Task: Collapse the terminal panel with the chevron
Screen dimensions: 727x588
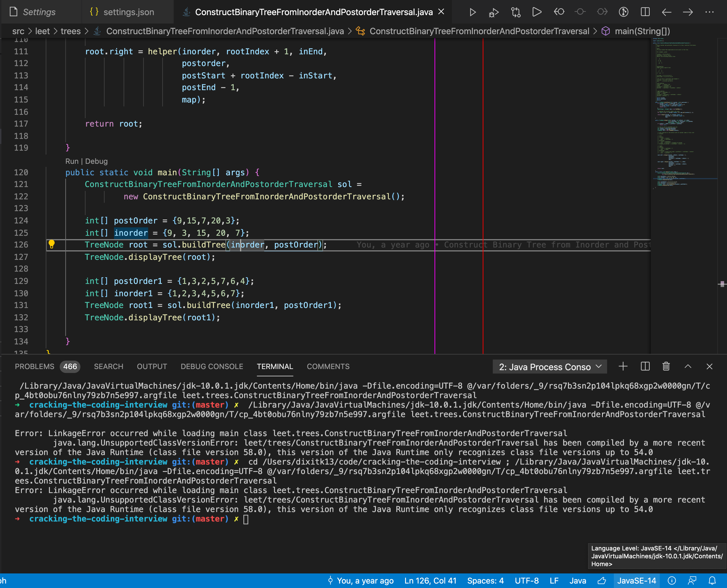Action: (x=688, y=367)
